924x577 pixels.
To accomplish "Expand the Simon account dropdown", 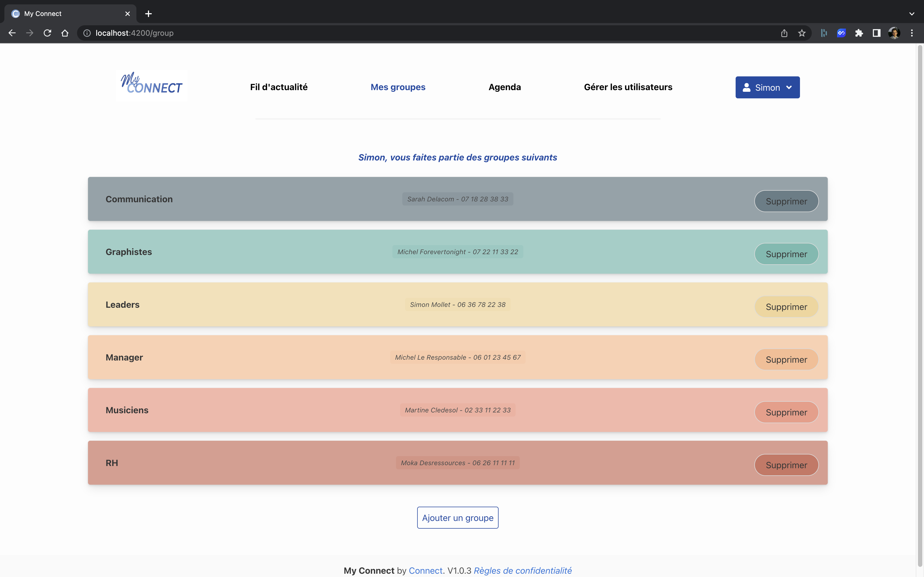I will [789, 87].
